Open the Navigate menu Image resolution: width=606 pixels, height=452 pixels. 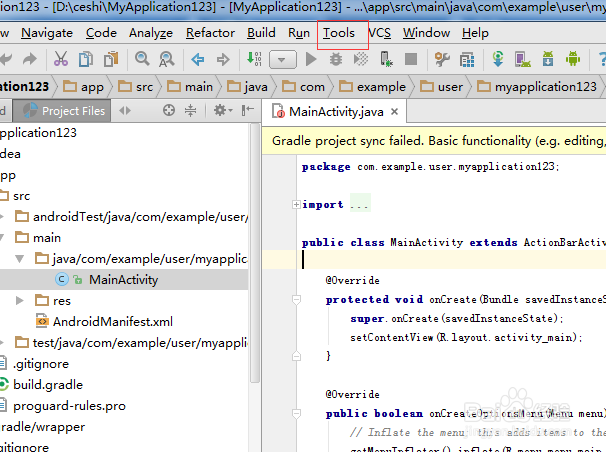47,33
